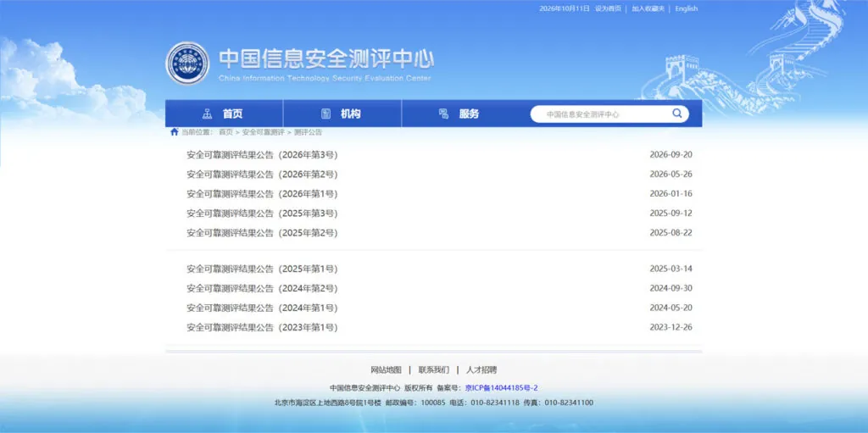This screenshot has width=868, height=433.
Task: Open the 服务 navigation tab
Action: click(x=460, y=114)
